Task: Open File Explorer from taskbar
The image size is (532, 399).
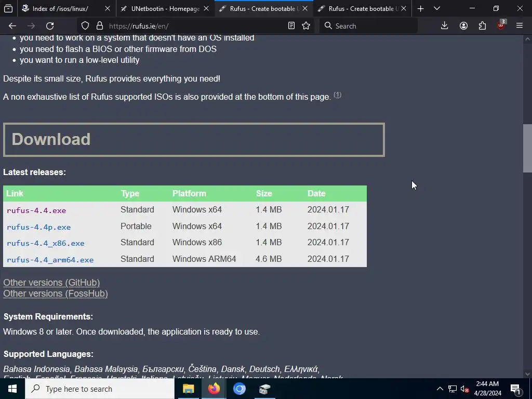Action: 188,389
